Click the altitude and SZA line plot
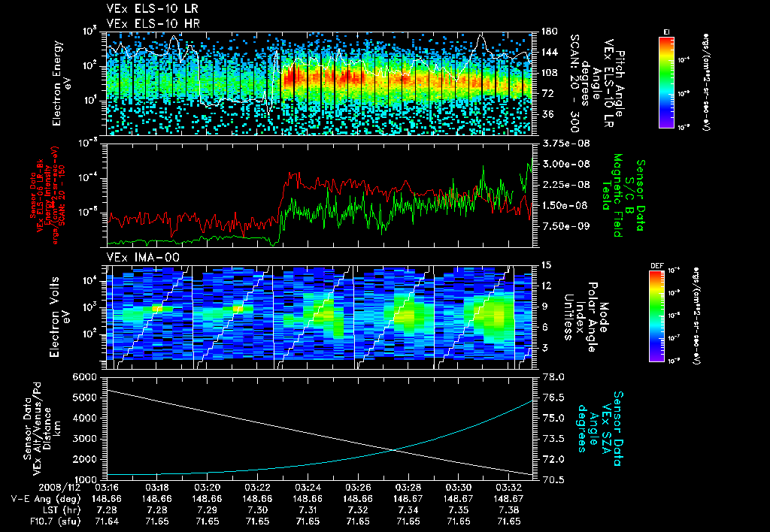 (x=319, y=429)
